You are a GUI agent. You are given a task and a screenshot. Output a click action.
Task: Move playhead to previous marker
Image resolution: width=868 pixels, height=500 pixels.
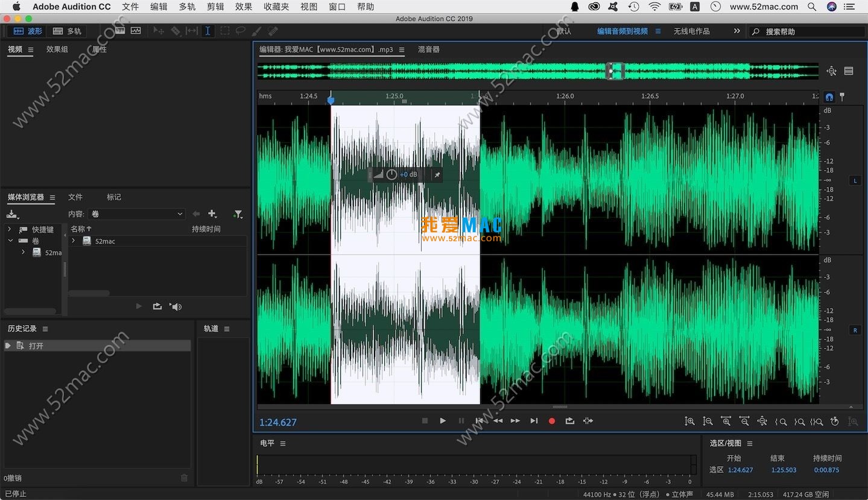click(479, 421)
